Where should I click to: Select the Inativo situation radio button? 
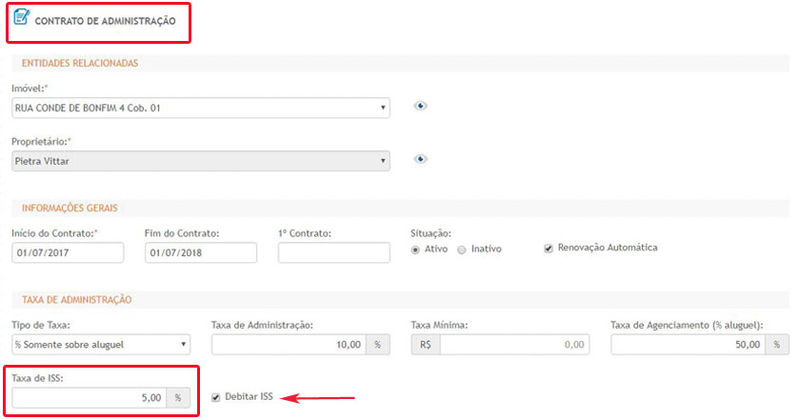click(x=461, y=249)
